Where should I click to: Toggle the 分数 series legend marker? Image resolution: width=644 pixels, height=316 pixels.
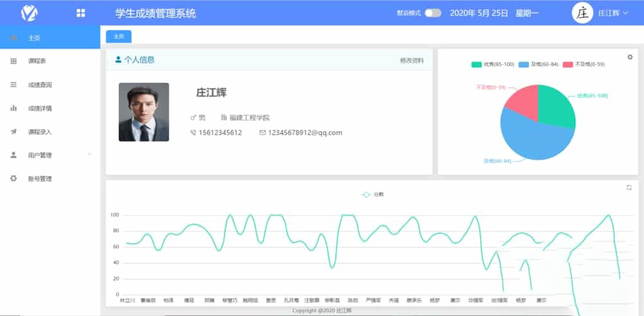tap(365, 195)
